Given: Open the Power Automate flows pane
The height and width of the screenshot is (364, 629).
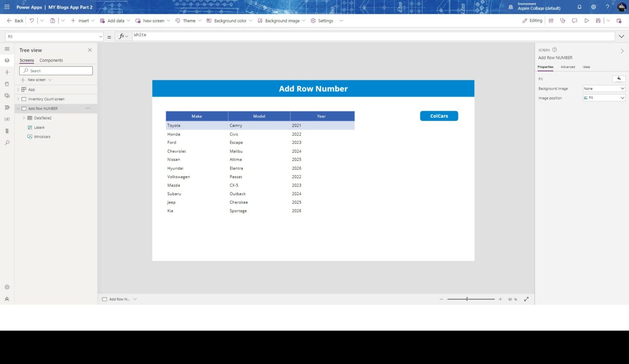Looking at the screenshot, I should (x=7, y=108).
